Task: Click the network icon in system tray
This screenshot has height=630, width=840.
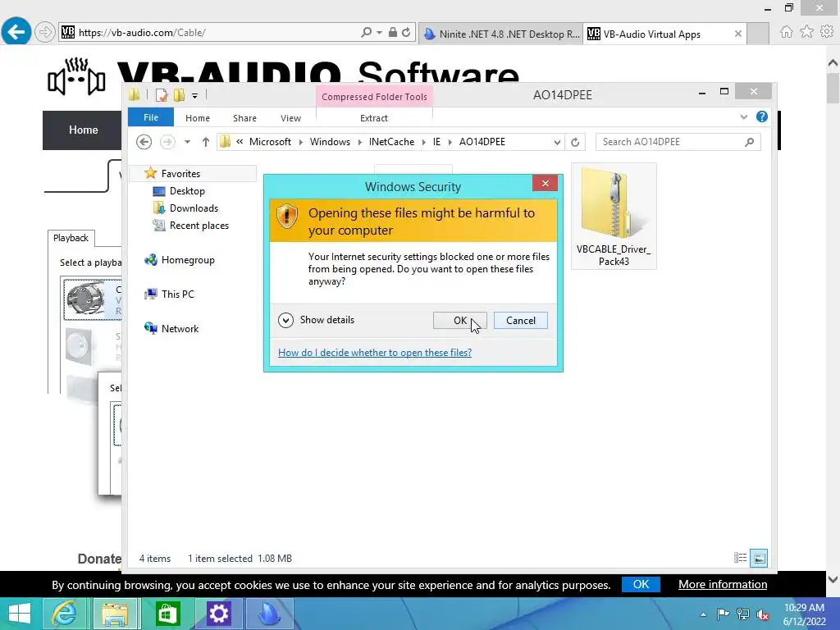Action: (x=742, y=614)
